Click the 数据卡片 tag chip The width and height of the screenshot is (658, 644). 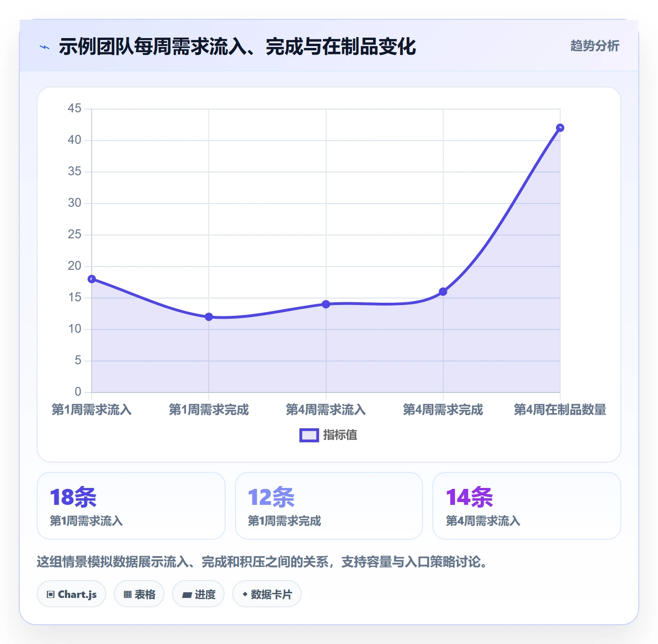tap(267, 594)
